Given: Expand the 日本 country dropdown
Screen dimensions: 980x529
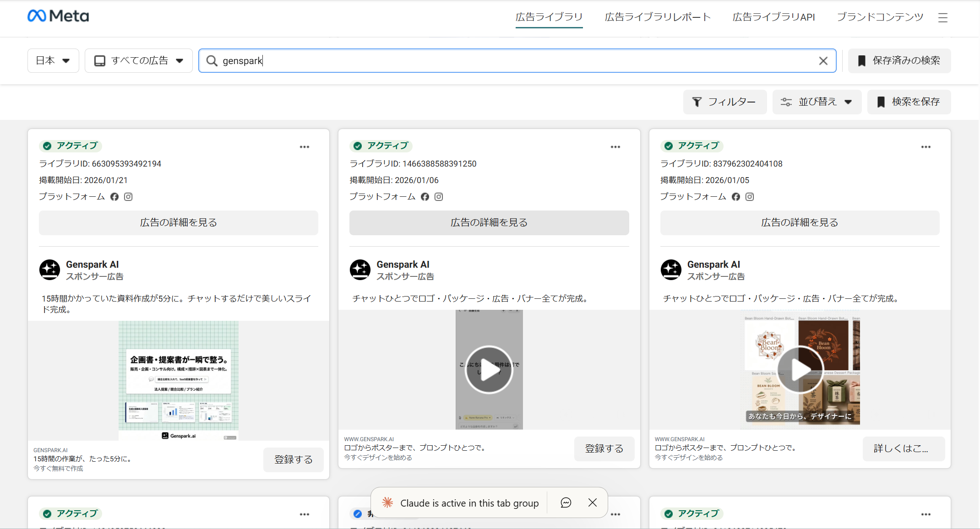Looking at the screenshot, I should (x=53, y=61).
